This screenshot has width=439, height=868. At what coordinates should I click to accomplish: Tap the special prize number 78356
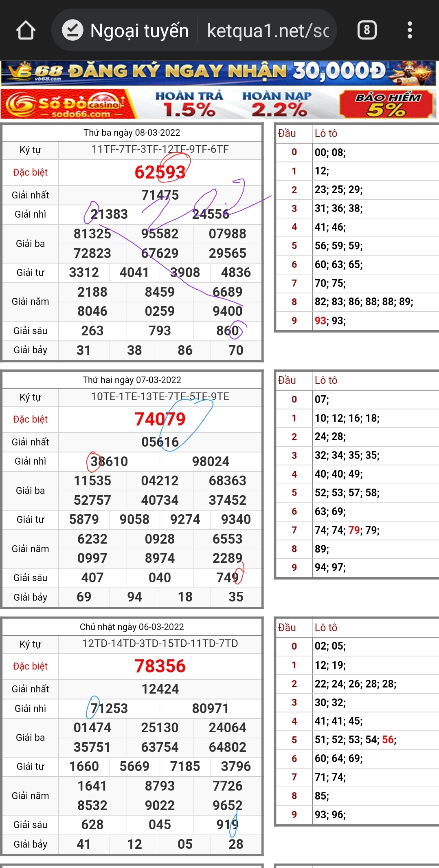[160, 666]
